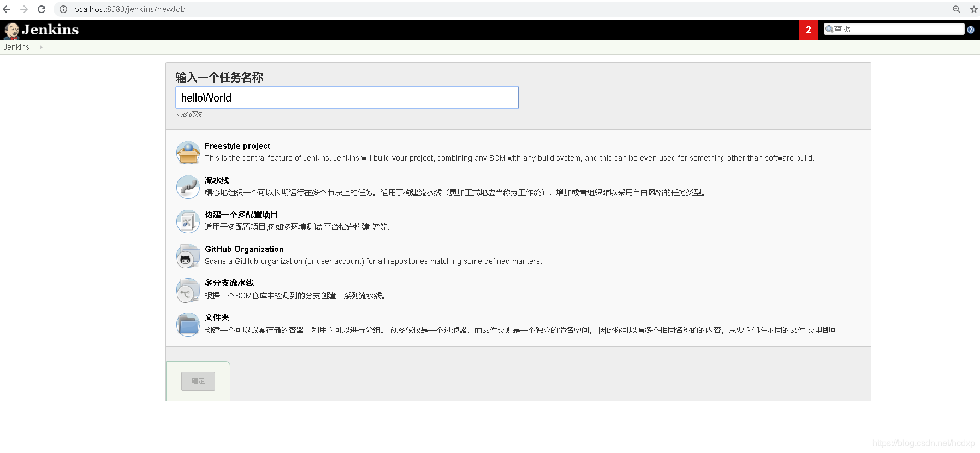Open the Jenkins breadcrumb link

point(16,48)
